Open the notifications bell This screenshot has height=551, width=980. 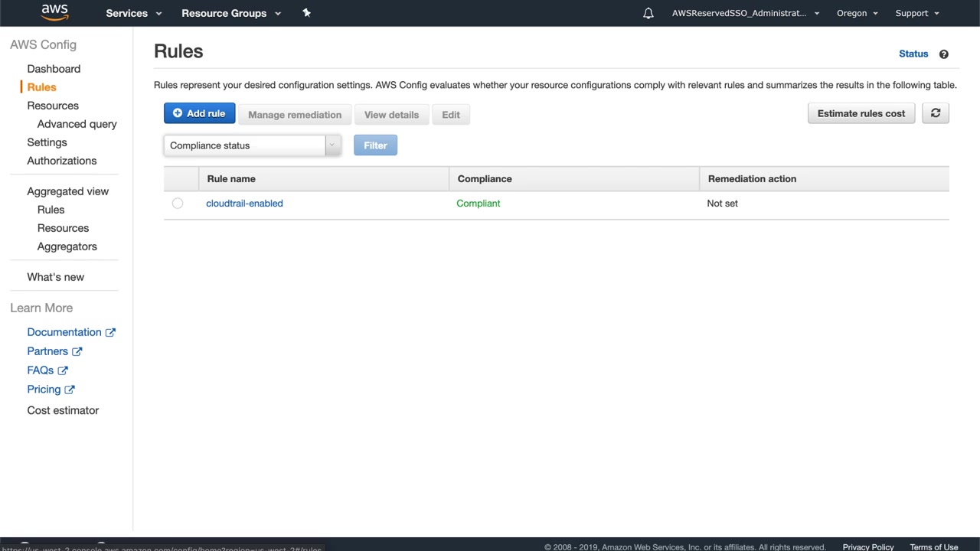coord(648,13)
